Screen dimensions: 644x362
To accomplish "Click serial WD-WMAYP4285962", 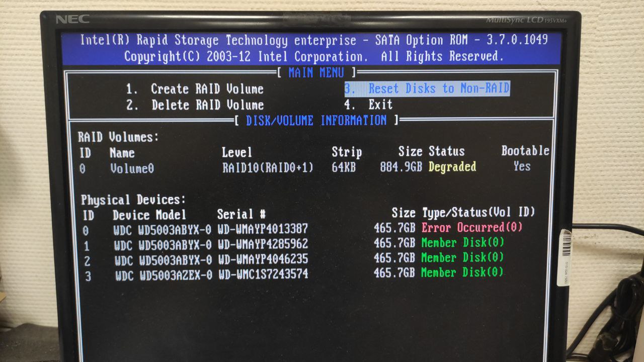I will pos(263,244).
